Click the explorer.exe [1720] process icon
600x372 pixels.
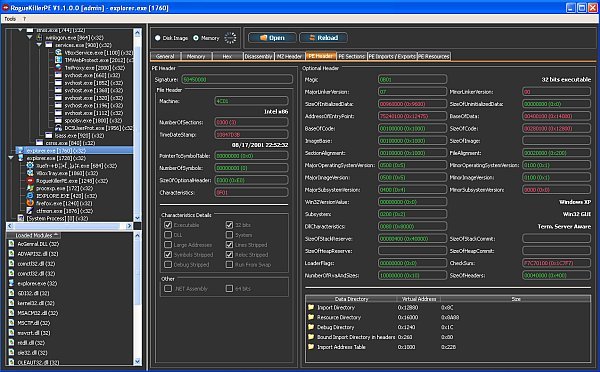(x=21, y=158)
